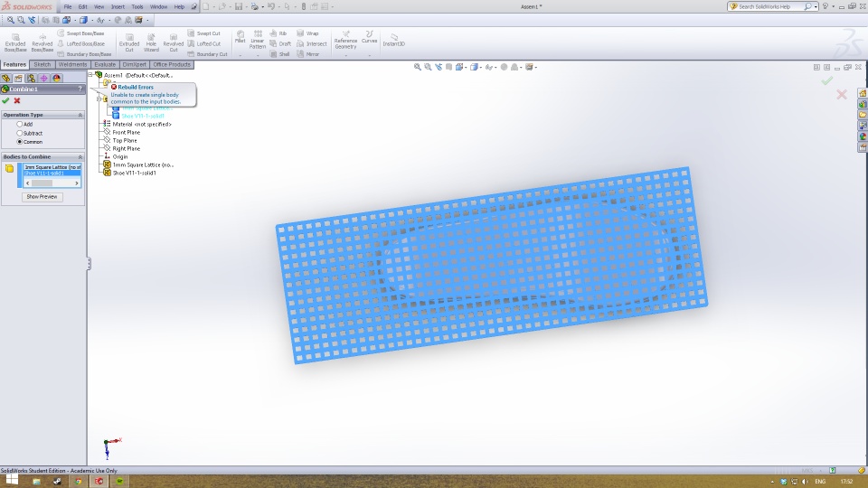
Task: Click the Show Preview button
Action: 42,196
